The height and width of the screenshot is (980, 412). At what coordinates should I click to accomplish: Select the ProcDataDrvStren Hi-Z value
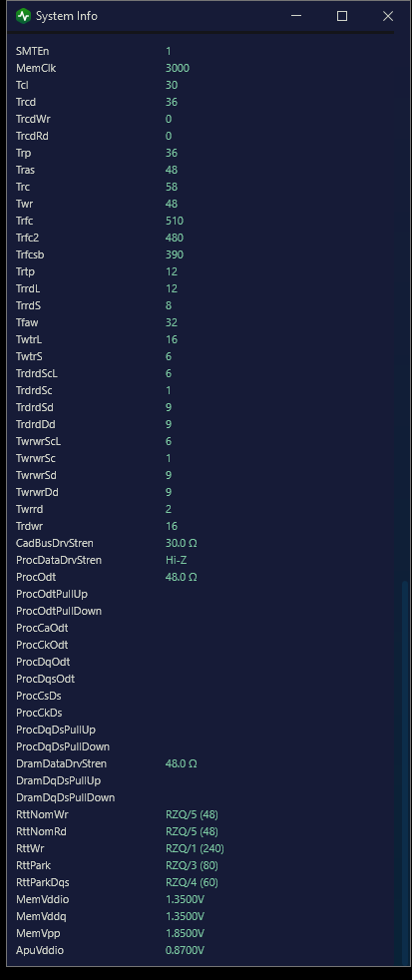[x=177, y=560]
